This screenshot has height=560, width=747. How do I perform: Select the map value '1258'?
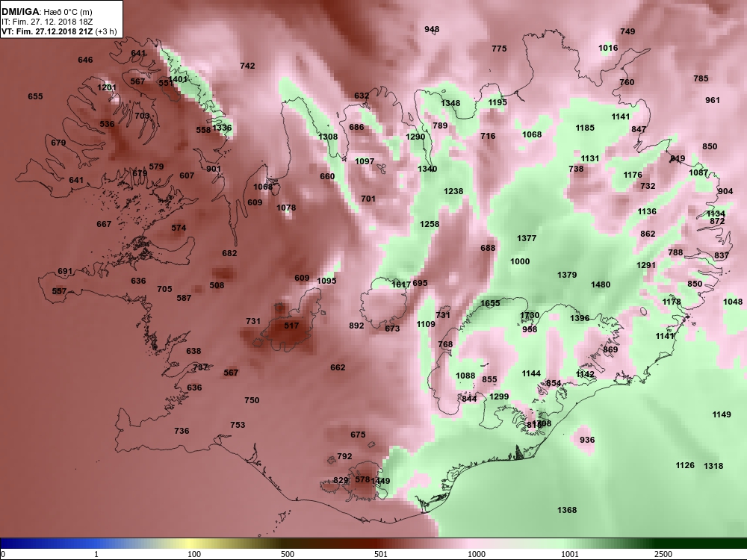coord(430,224)
